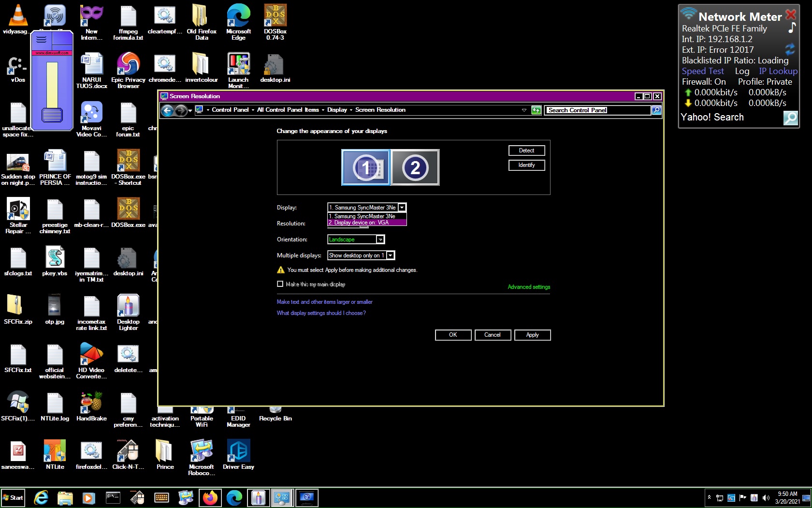Open the Display dropdown arrow

402,208
